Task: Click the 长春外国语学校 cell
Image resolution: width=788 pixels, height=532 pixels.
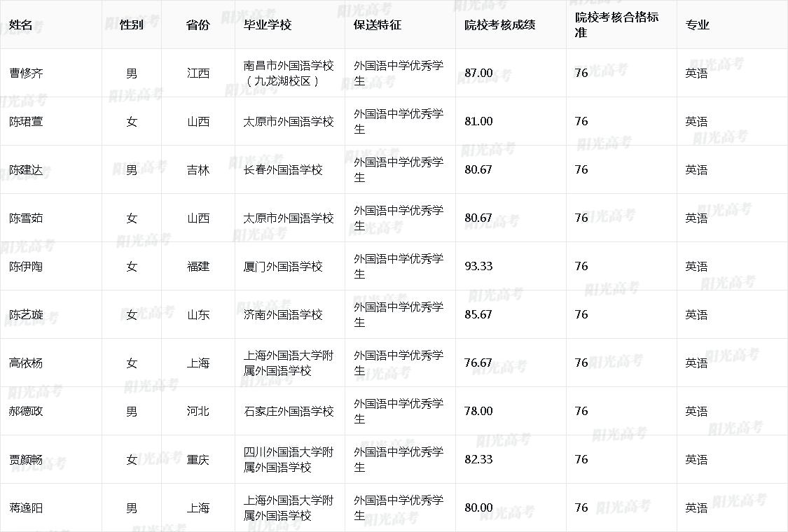Action: (283, 169)
